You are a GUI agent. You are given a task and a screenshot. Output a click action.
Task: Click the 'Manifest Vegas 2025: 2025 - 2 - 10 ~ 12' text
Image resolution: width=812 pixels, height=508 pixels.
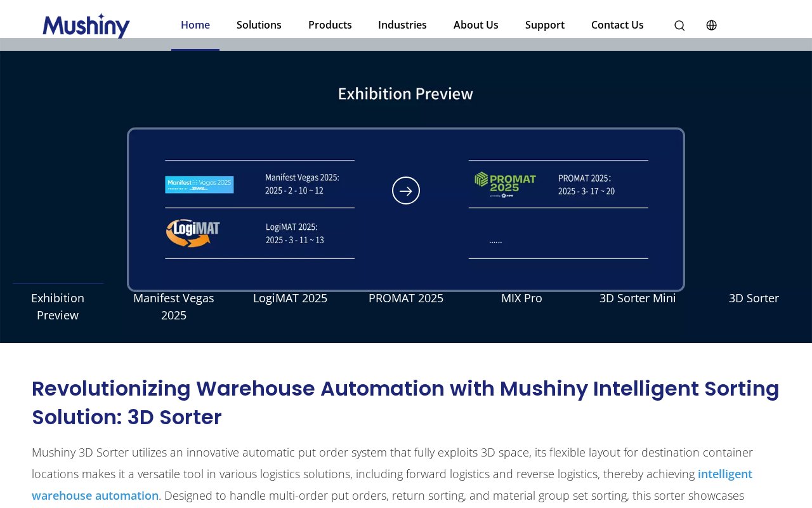[x=302, y=184]
